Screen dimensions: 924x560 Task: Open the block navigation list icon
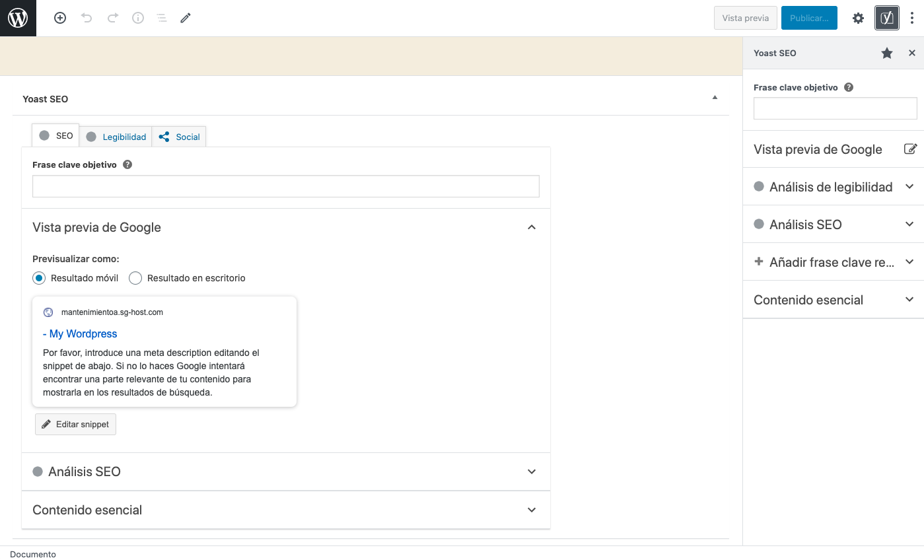[x=162, y=18]
